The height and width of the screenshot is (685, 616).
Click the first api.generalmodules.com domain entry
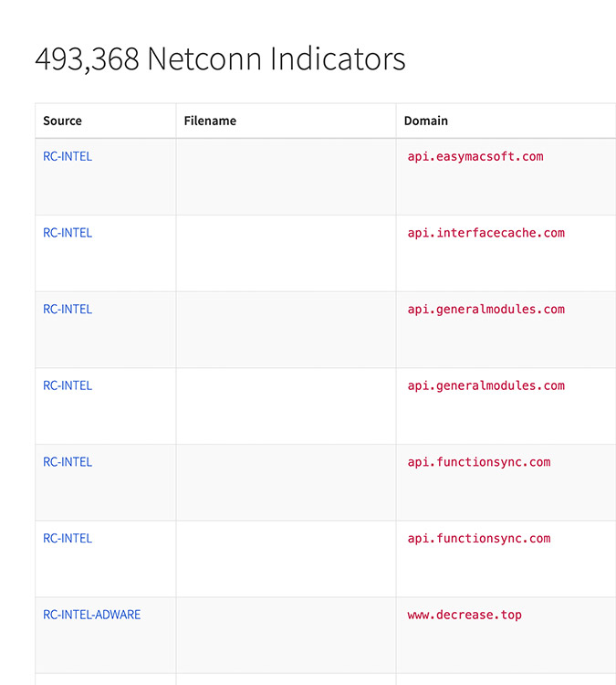(x=485, y=310)
